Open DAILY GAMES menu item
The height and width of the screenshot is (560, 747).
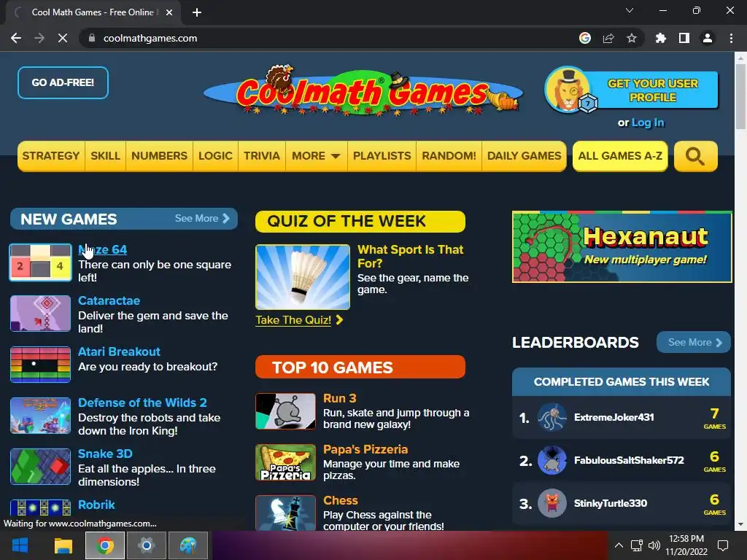pyautogui.click(x=524, y=156)
